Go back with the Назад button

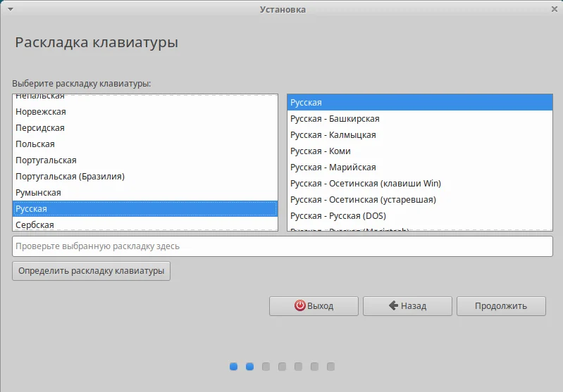[407, 306]
